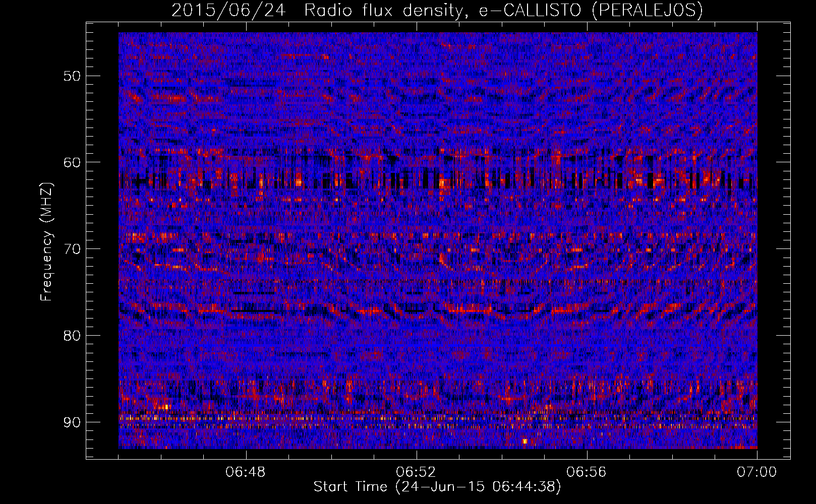816x504 pixels.
Task: Click the 60 frequency axis label
Action: point(72,162)
